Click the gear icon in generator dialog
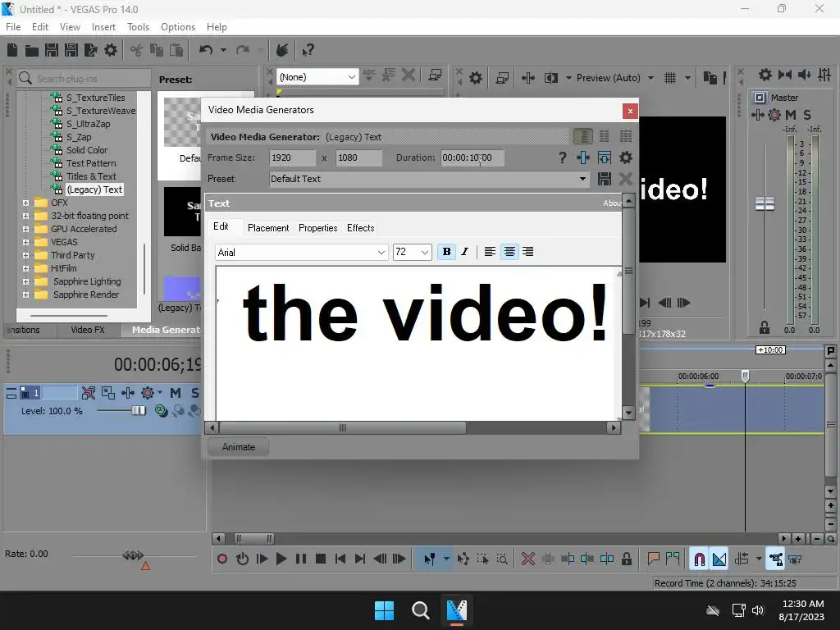The image size is (840, 630). [625, 157]
